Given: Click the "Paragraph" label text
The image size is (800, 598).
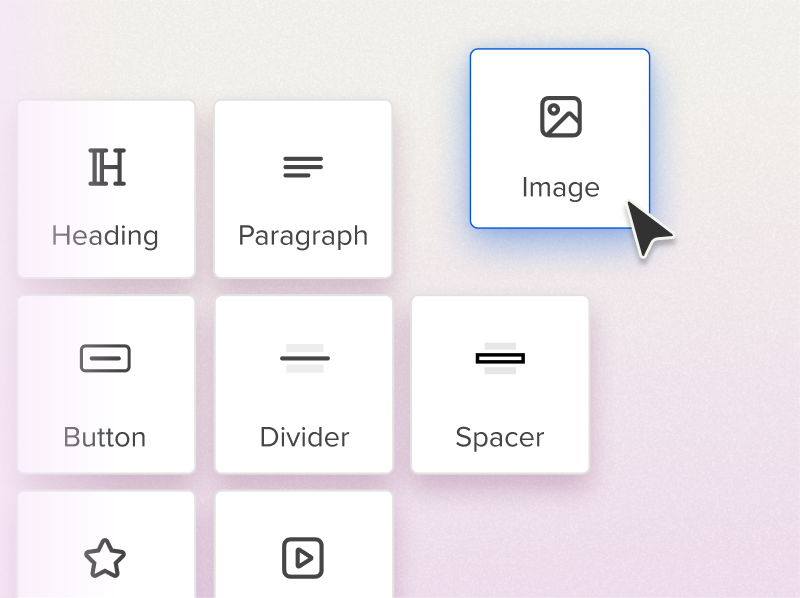Looking at the screenshot, I should (x=303, y=237).
